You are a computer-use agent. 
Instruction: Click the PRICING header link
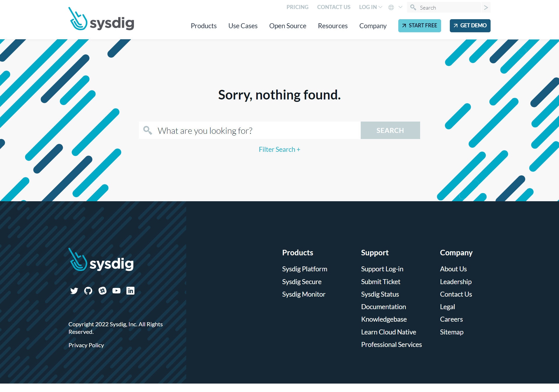click(296, 7)
